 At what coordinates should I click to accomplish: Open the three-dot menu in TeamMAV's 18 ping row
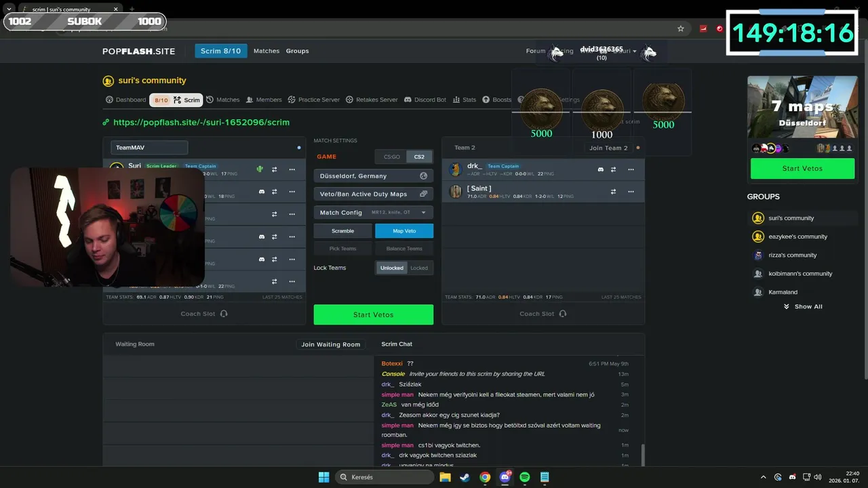pos(292,192)
